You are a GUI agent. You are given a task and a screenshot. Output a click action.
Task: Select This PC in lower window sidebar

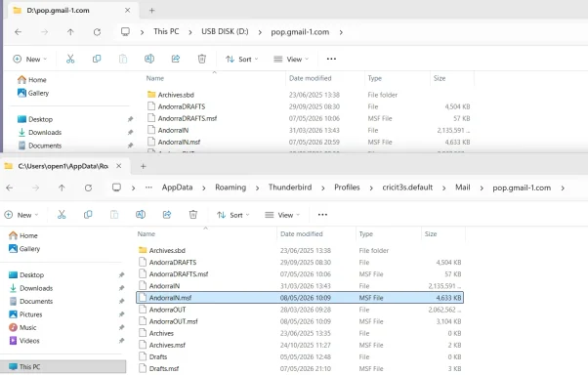[63, 367]
